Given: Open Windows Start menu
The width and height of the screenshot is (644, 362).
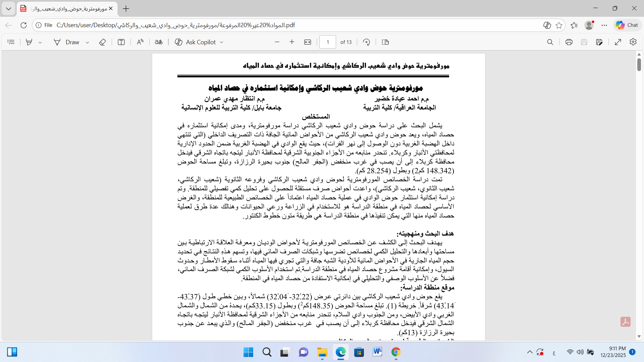Looking at the screenshot, I should [x=249, y=352].
